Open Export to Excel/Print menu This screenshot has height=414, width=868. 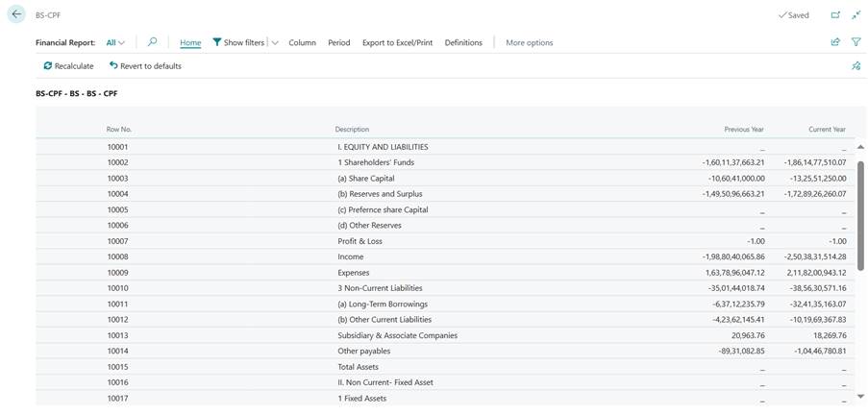point(397,42)
